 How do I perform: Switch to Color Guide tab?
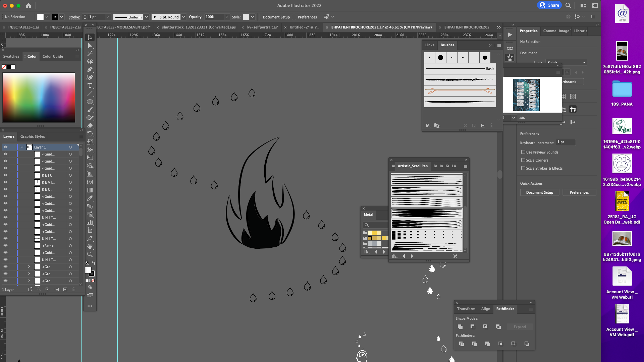[x=53, y=57]
